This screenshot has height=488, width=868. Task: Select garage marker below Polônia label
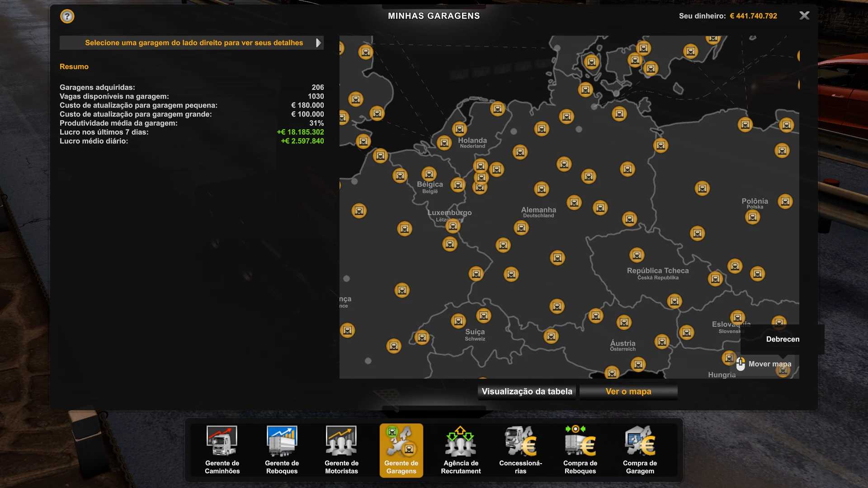[x=752, y=217]
